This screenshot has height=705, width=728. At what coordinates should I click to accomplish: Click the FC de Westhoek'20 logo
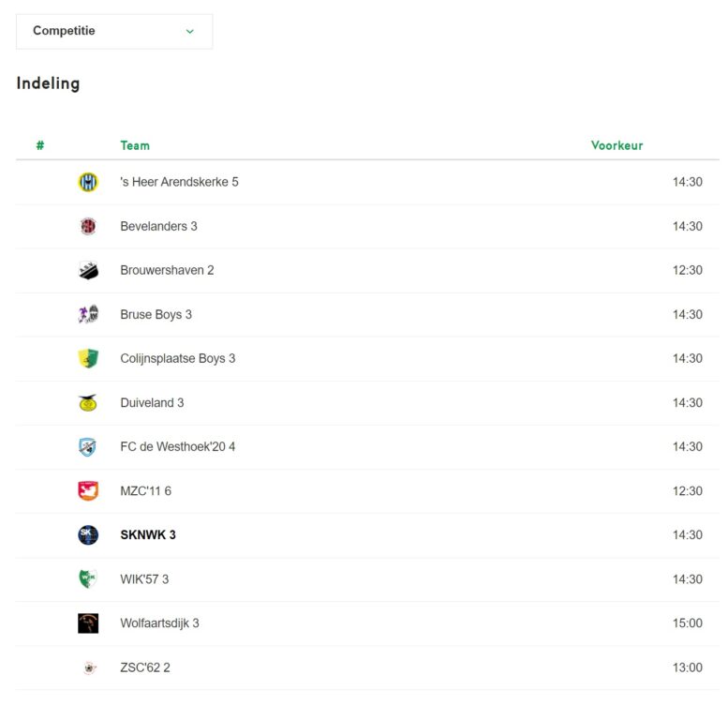point(87,447)
